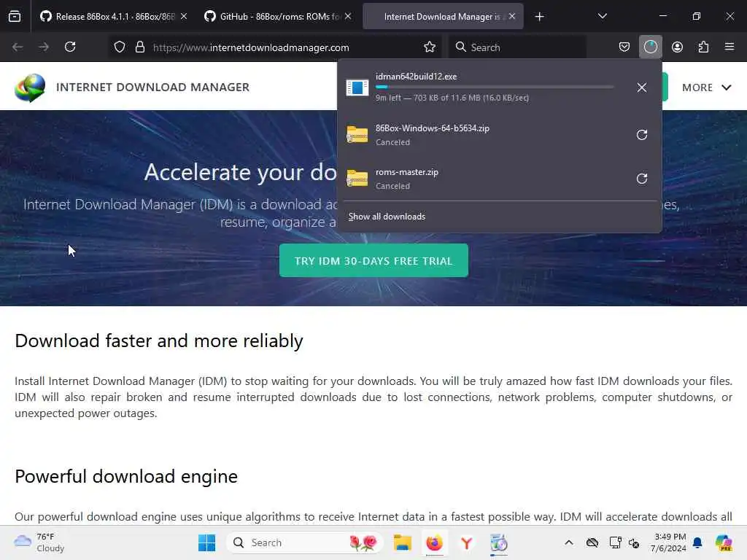747x560 pixels.
Task: Click the roms-master zip folder icon
Action: (x=357, y=179)
